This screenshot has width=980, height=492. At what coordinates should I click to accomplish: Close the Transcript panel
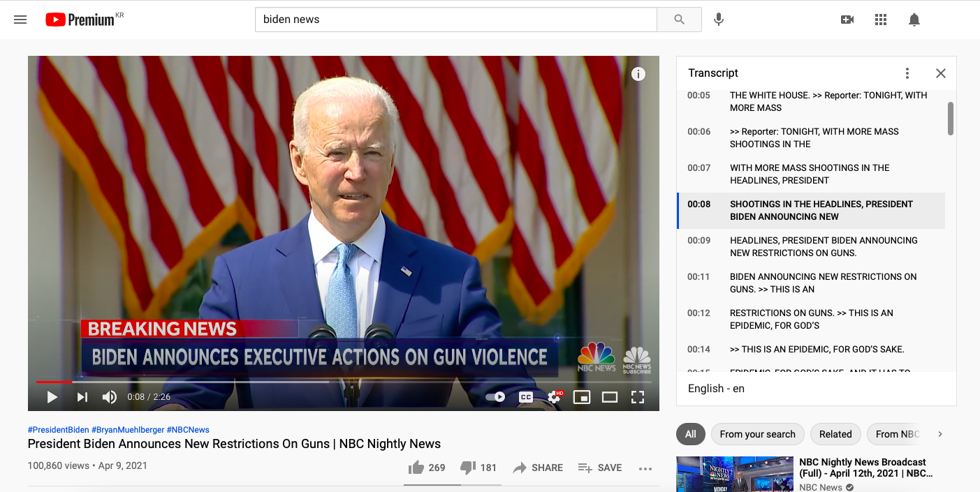[x=941, y=73]
